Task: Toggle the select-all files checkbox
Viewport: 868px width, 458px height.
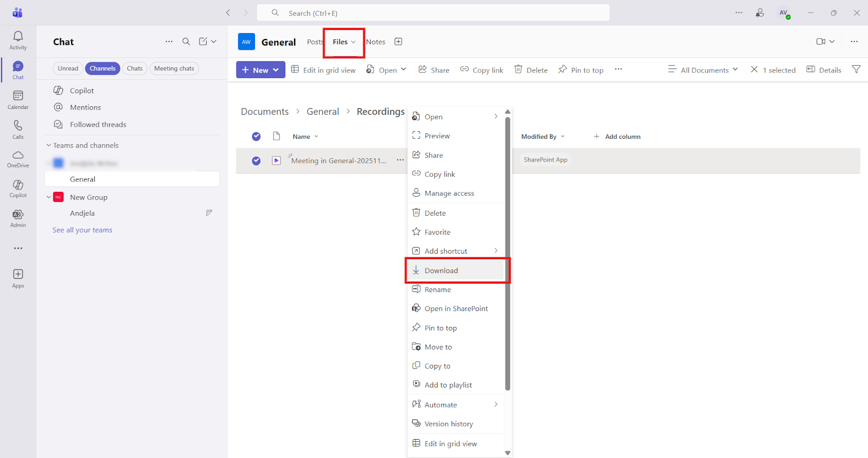Action: [x=256, y=137]
